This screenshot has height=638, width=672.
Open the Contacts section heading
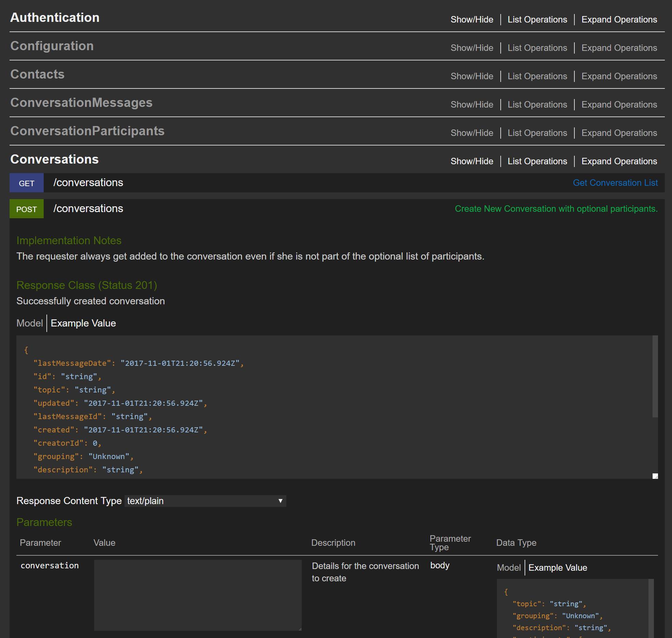(x=37, y=74)
